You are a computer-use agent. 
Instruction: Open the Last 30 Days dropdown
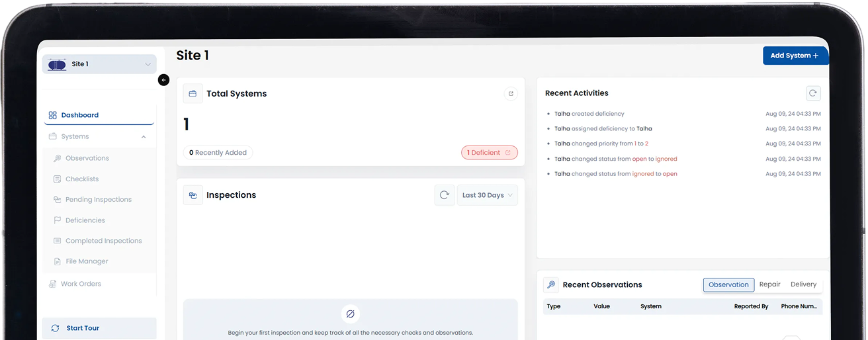tap(488, 195)
